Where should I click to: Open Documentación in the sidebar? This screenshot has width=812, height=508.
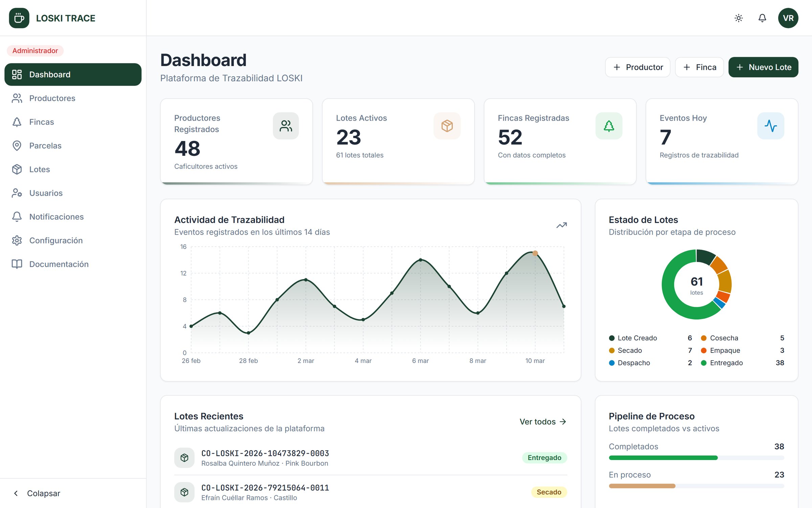[x=73, y=264]
